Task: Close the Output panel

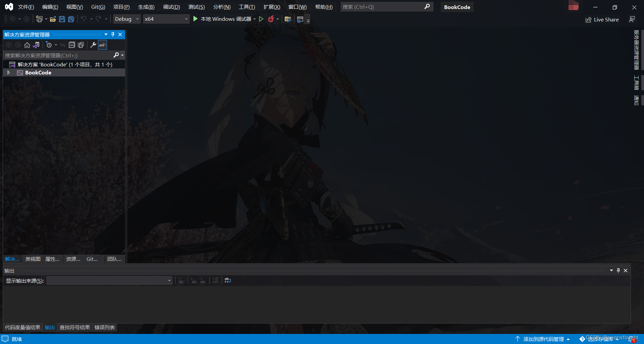Action: (x=626, y=270)
